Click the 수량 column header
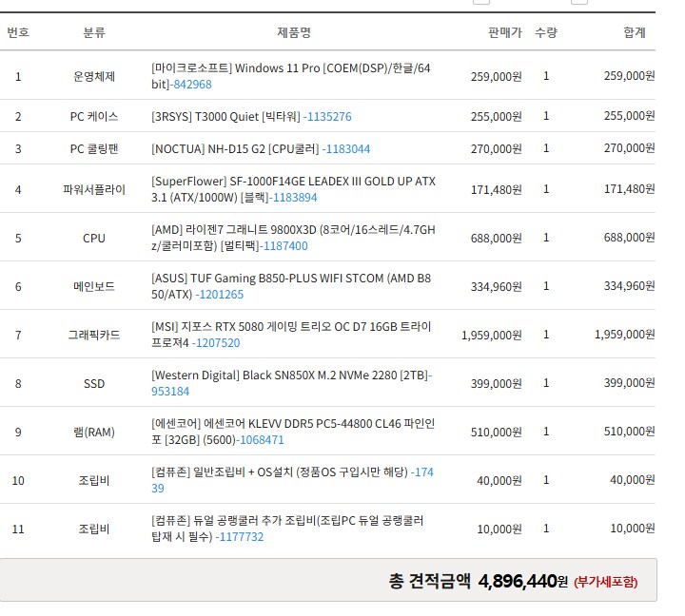The width and height of the screenshot is (685, 616). pyautogui.click(x=546, y=32)
